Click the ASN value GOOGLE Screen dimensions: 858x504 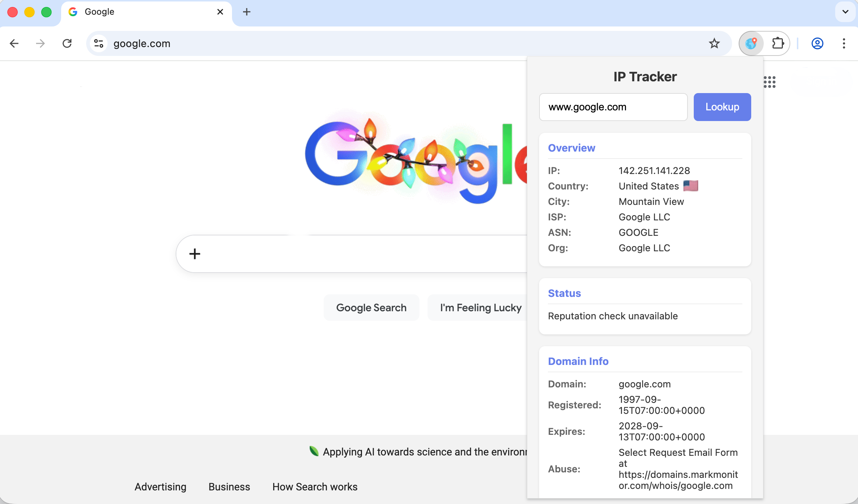(639, 233)
